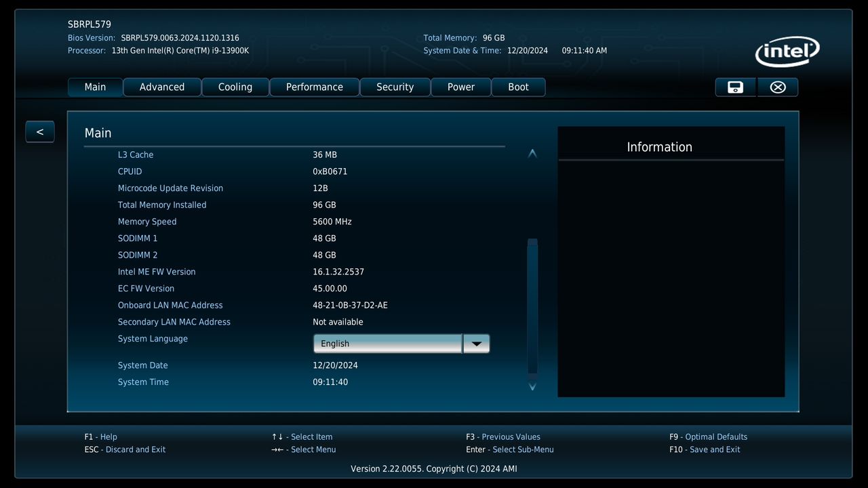Click the scroll up arrow in Main panel

532,154
